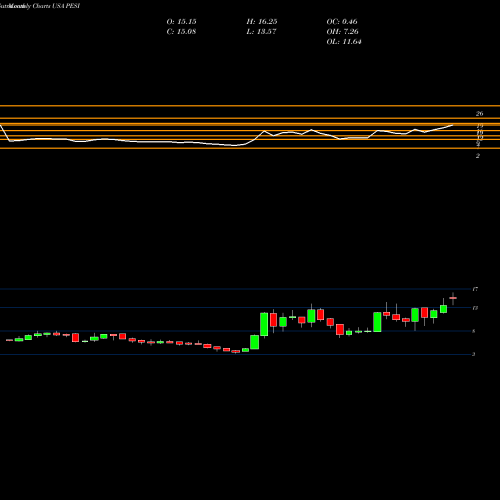Screen dimensions: 500x500
Task: Click the 2 label below the orange lines
Action: coord(478,156)
